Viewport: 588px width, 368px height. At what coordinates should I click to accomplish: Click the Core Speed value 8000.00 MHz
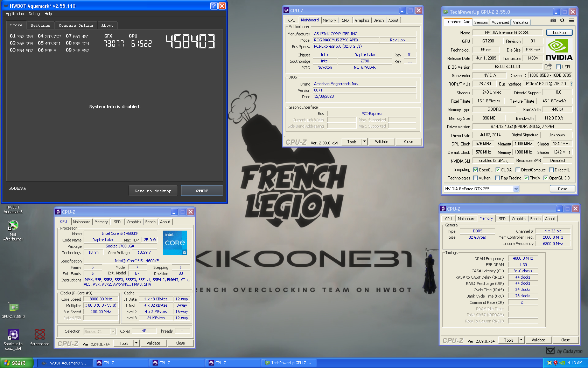101,299
